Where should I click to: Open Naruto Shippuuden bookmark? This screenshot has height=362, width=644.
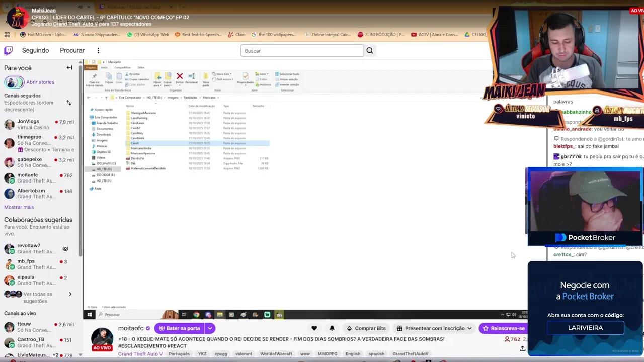(97, 35)
